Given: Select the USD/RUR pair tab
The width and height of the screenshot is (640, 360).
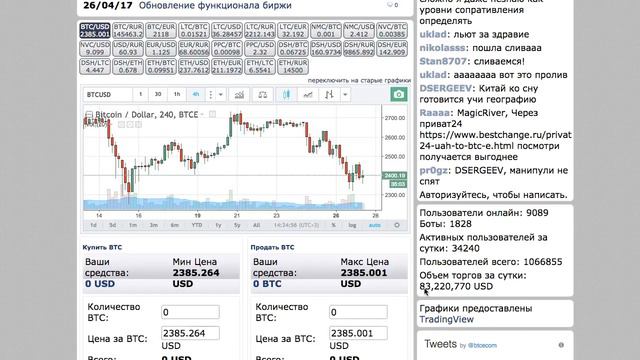Looking at the screenshot, I should click(x=128, y=49).
